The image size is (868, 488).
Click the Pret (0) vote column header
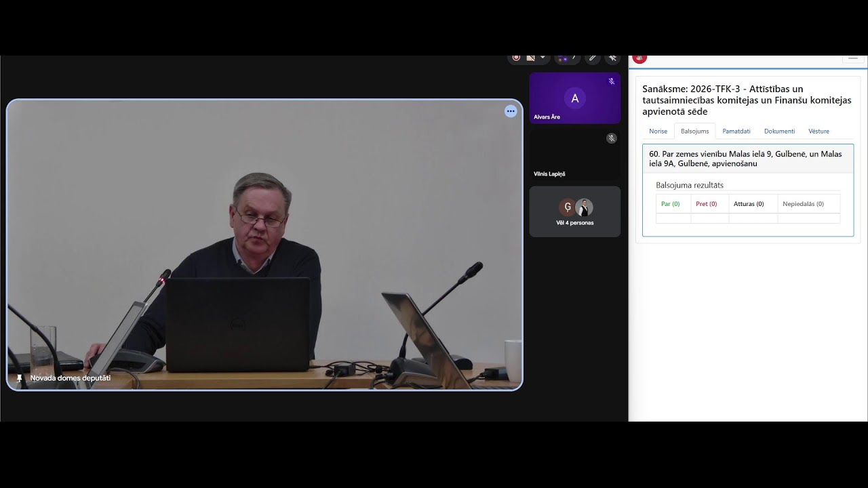click(x=709, y=204)
